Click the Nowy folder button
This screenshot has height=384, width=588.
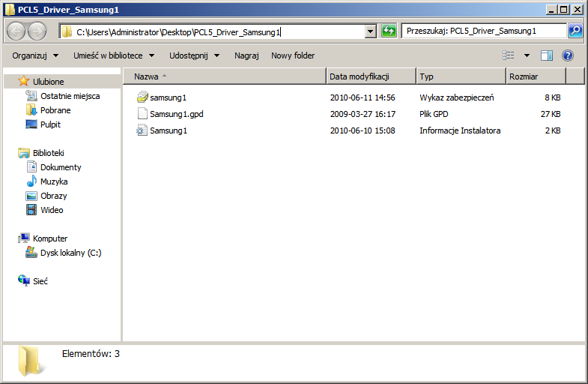[293, 55]
